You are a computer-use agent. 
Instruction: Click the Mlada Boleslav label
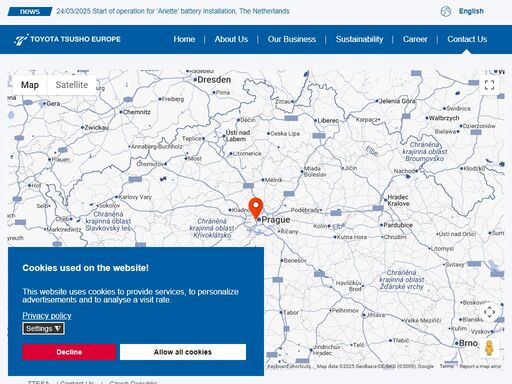315,172
